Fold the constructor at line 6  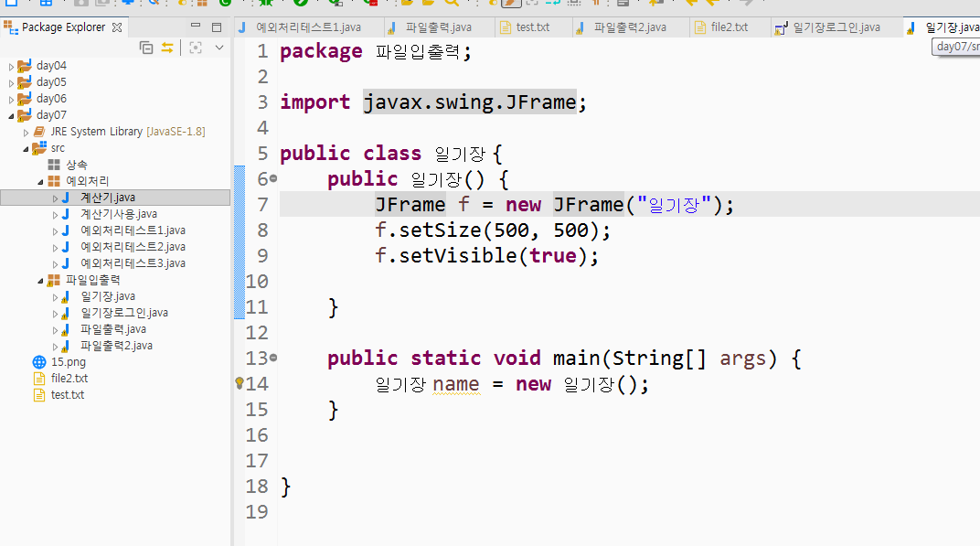point(273,179)
